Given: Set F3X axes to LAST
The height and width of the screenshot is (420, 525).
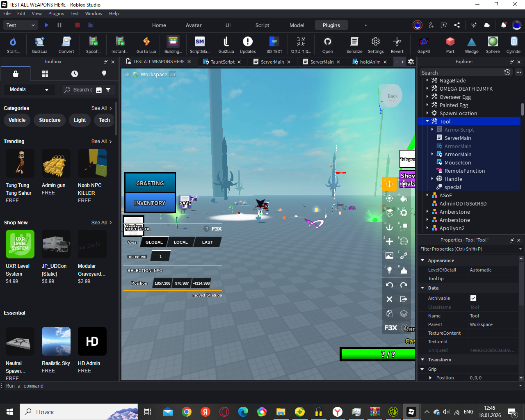Looking at the screenshot, I should click(x=208, y=242).
